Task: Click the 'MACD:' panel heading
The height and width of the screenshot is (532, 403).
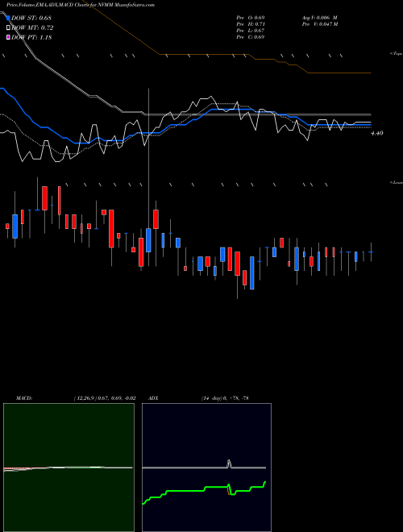Action: [24, 398]
